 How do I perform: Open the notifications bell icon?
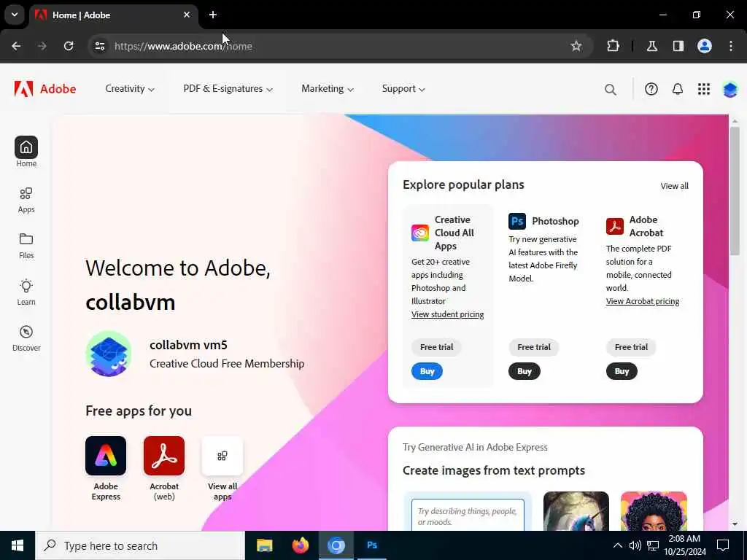[x=678, y=89]
